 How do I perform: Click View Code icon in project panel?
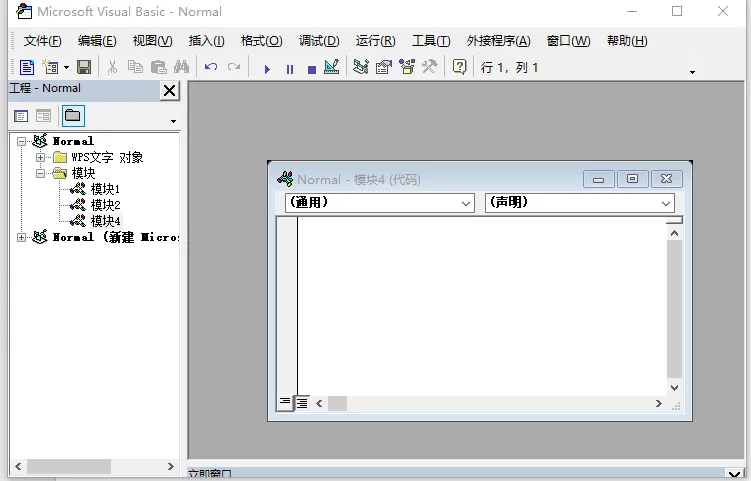pyautogui.click(x=21, y=116)
